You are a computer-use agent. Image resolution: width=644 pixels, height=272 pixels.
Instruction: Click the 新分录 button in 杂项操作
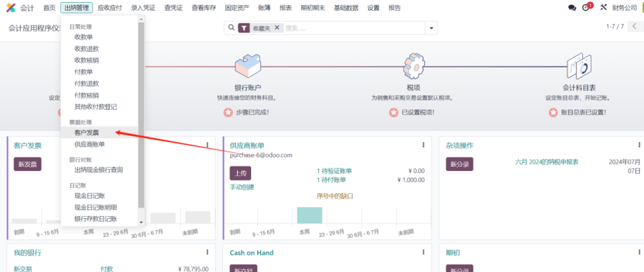point(460,164)
